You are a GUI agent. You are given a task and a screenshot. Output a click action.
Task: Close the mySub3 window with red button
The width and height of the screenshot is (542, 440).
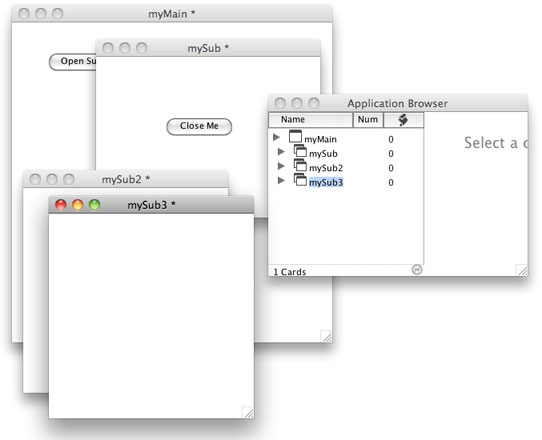click(61, 205)
